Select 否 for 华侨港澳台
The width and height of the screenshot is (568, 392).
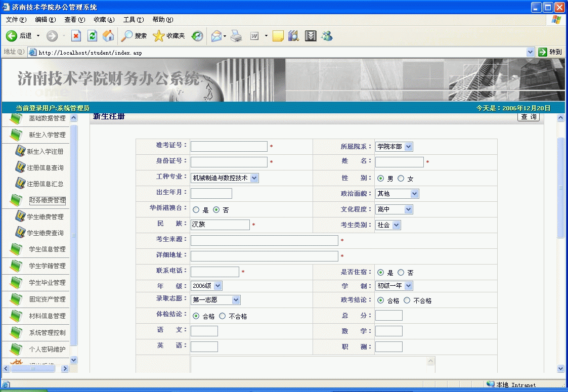(x=216, y=210)
